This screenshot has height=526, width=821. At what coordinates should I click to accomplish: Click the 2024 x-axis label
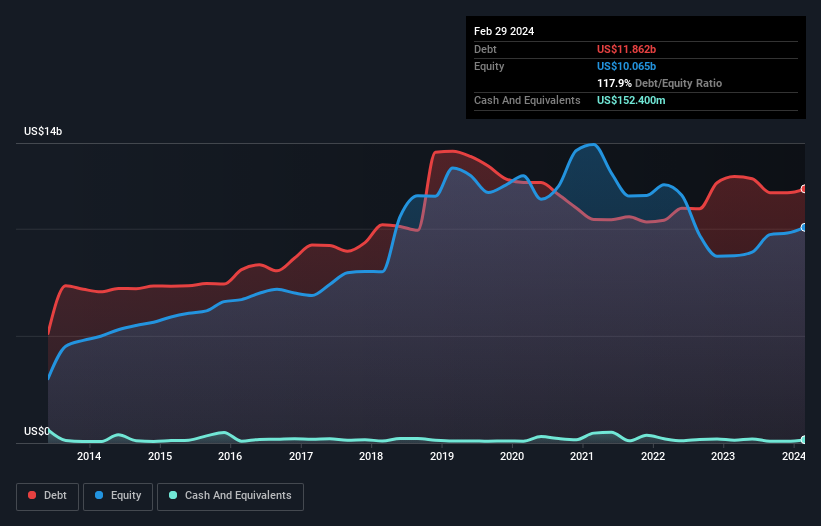point(794,456)
